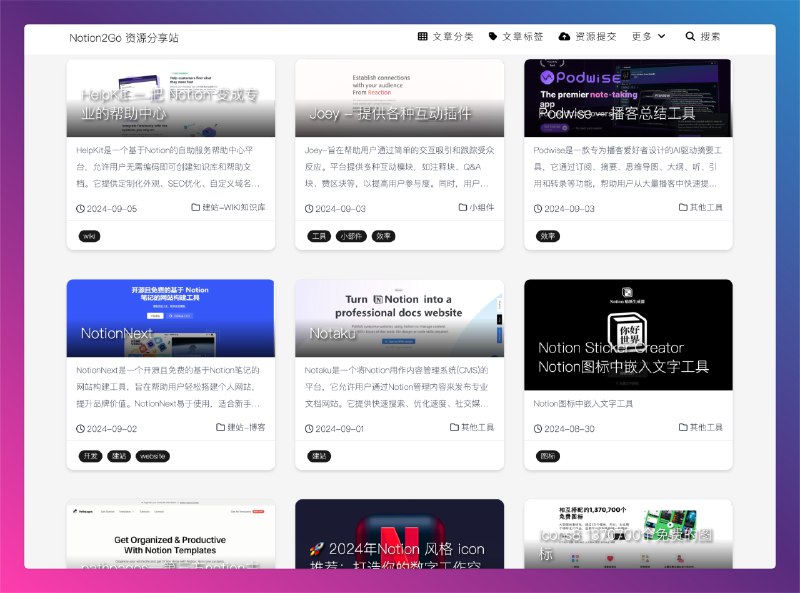The image size is (800, 593).
Task: Select the 资源提交 cloud upload icon
Action: click(565, 36)
